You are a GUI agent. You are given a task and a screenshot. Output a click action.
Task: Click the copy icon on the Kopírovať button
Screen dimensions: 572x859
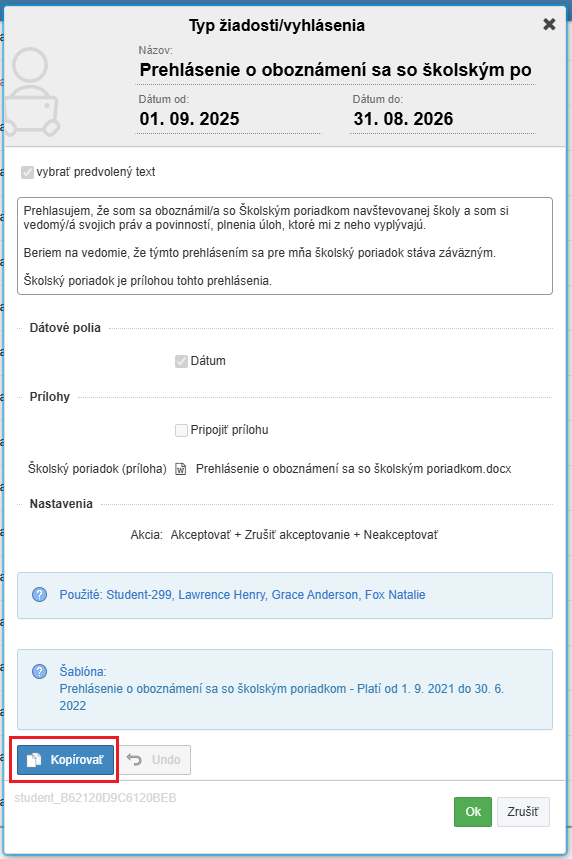(x=35, y=760)
